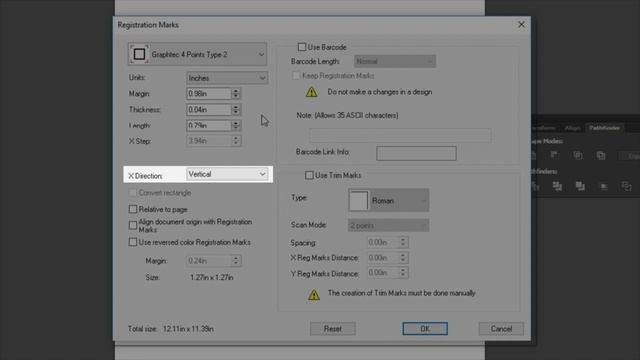Click the Outline pathfinder icon
The image size is (640, 360).
coord(626,186)
